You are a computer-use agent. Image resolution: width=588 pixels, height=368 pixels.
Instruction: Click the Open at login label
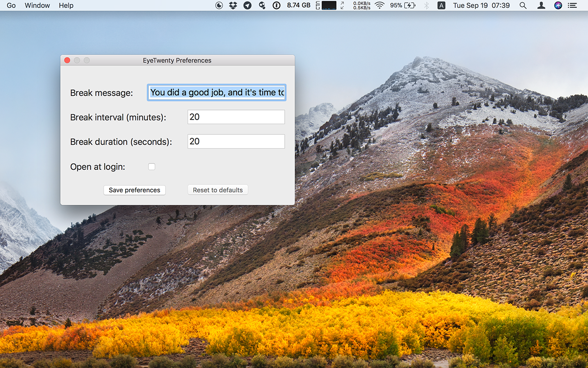click(x=97, y=167)
